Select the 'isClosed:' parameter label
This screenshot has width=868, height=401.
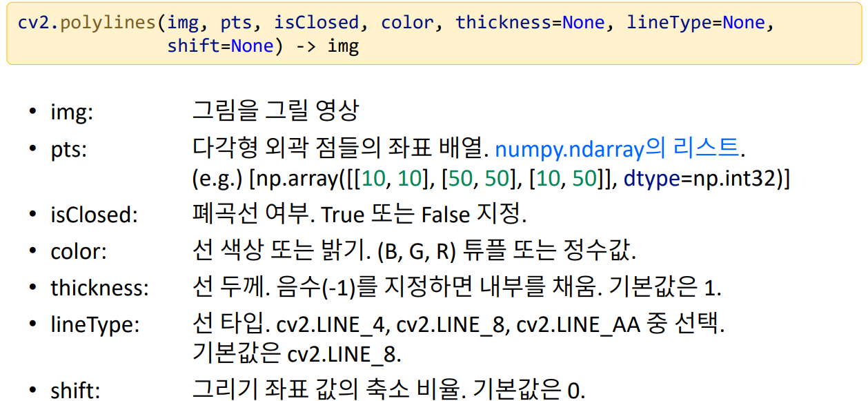pyautogui.click(x=94, y=215)
